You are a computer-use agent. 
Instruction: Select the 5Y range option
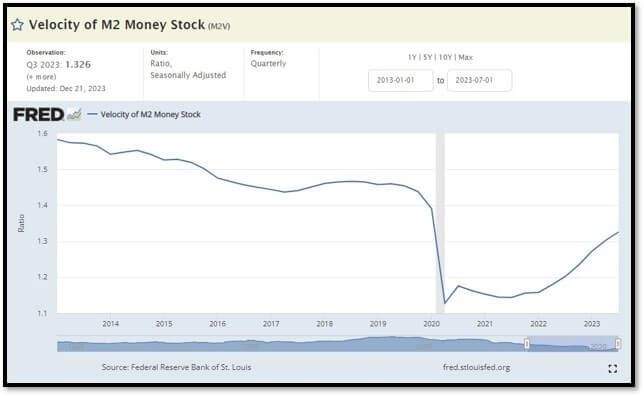coord(428,58)
